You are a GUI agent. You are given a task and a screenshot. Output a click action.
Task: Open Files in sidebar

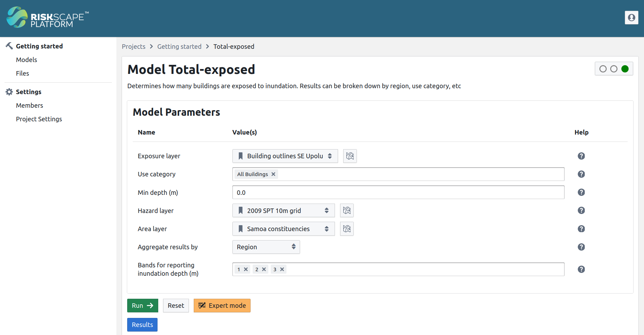click(23, 73)
